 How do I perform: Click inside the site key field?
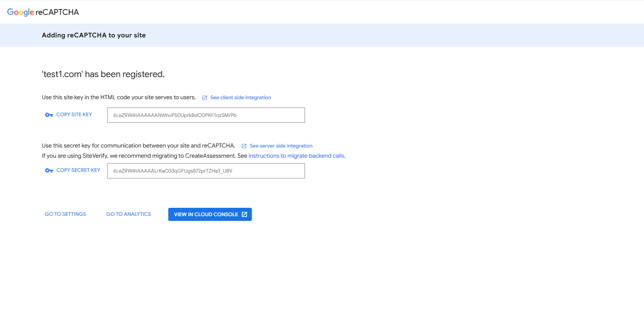206,115
